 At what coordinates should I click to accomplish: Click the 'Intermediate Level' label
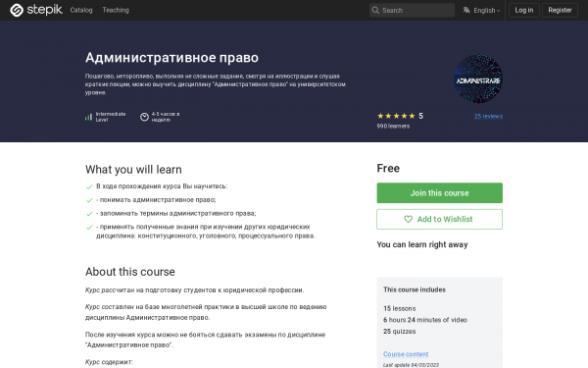(110, 117)
